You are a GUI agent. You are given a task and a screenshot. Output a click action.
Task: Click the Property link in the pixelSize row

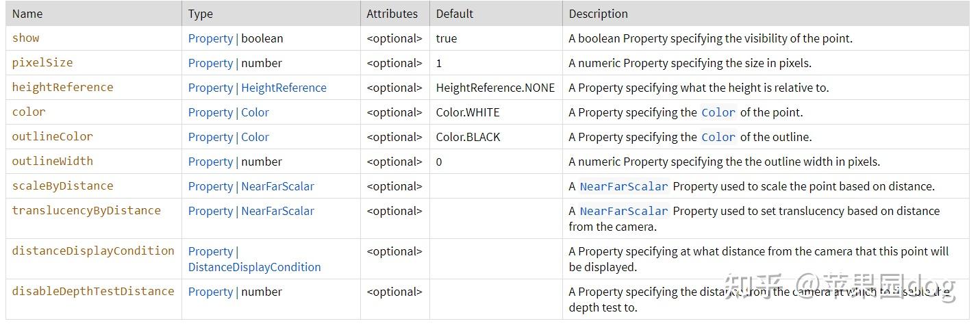point(210,63)
